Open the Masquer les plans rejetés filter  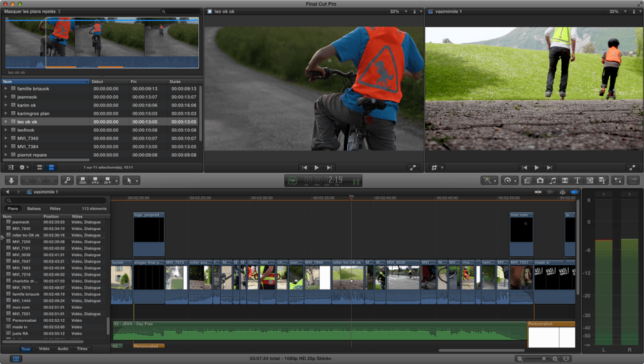[x=32, y=12]
